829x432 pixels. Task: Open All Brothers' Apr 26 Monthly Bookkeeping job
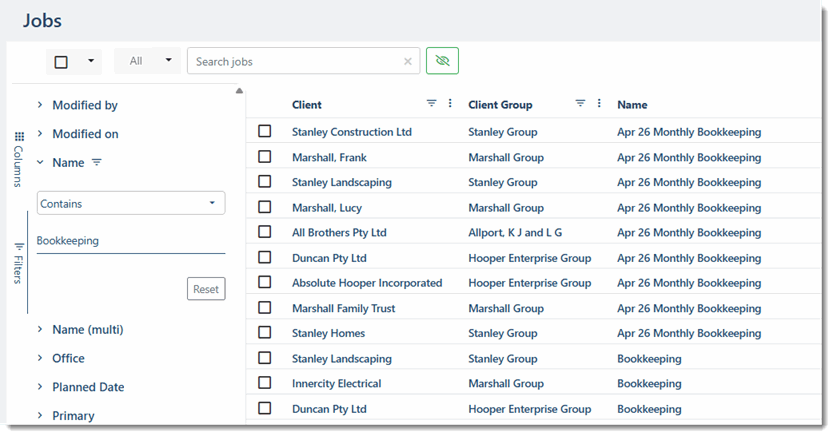point(689,233)
